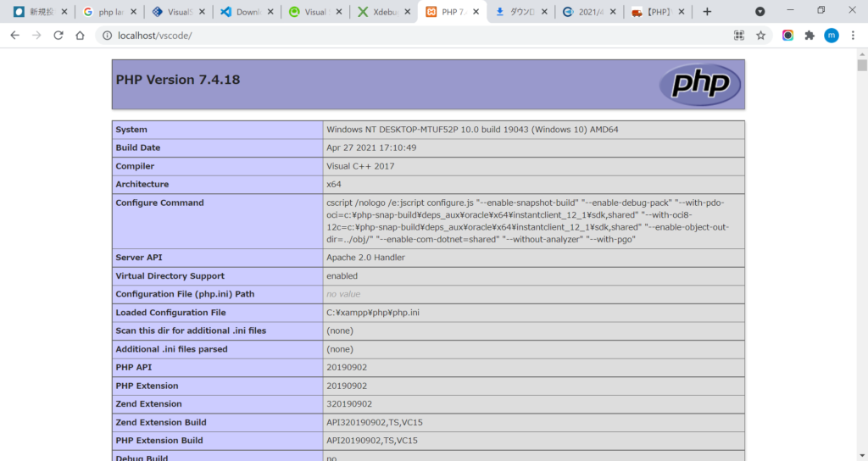Click the Additional .ini files parsed label
The width and height of the screenshot is (868, 461).
click(x=171, y=349)
